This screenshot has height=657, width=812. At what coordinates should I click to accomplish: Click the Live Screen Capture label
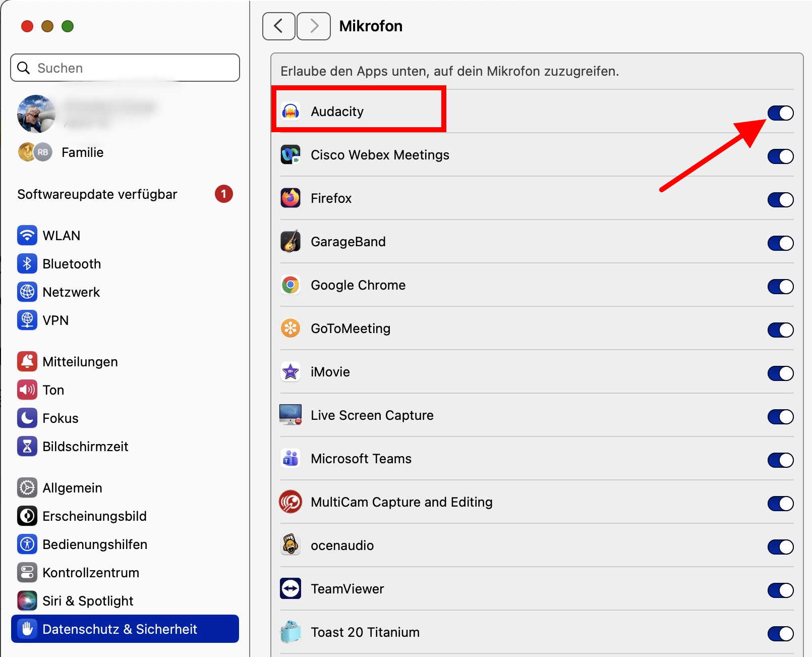(x=372, y=415)
